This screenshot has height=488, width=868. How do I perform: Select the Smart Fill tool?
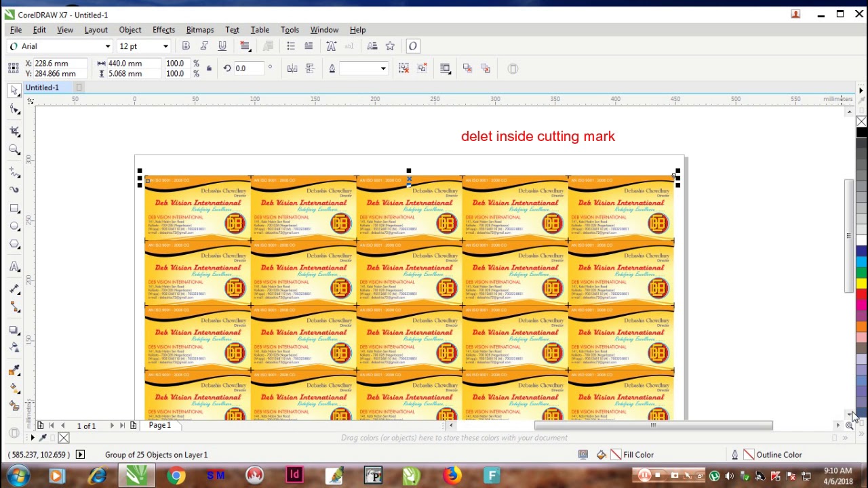(x=14, y=406)
